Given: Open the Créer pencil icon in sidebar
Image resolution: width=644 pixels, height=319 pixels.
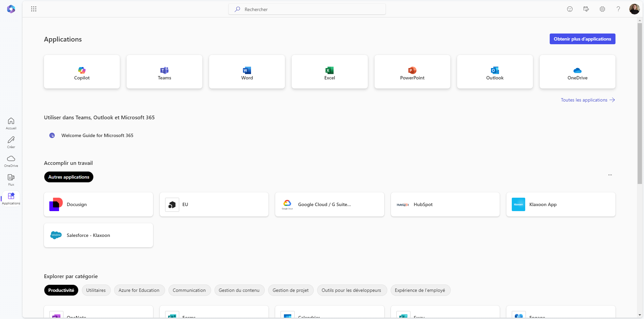Looking at the screenshot, I should pyautogui.click(x=11, y=142).
